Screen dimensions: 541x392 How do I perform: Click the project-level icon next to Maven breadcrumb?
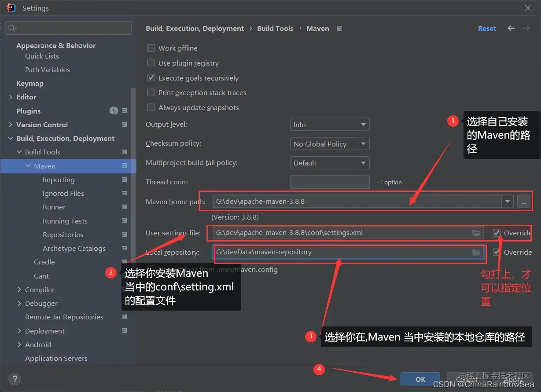click(339, 28)
